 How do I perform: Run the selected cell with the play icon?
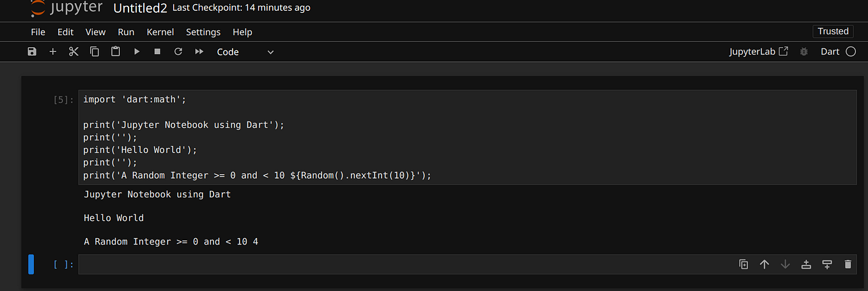(136, 52)
